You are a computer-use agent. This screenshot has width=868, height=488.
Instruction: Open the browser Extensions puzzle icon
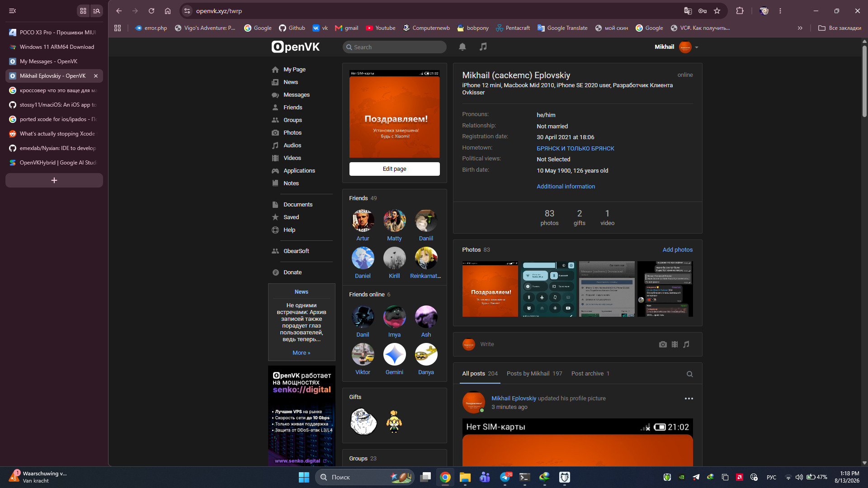pyautogui.click(x=740, y=11)
